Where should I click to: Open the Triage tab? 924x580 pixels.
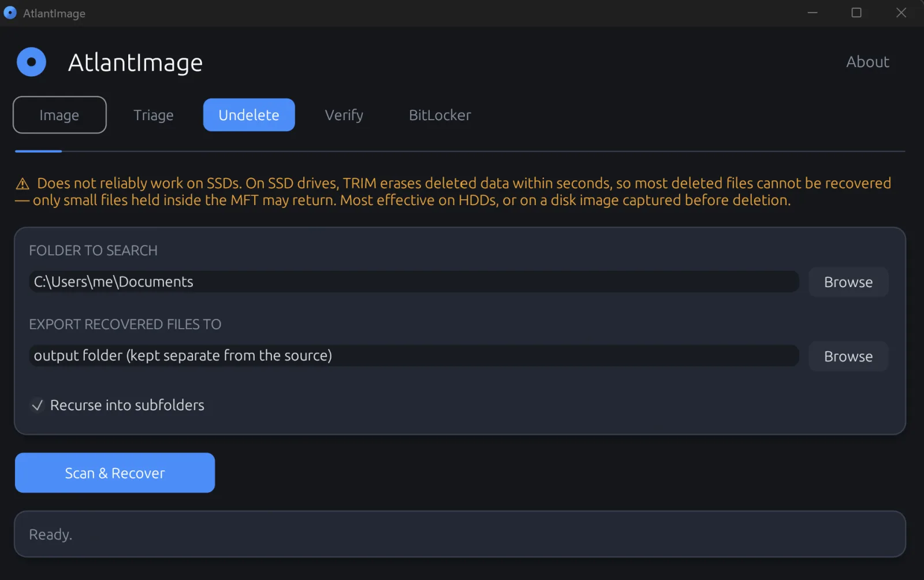click(154, 115)
